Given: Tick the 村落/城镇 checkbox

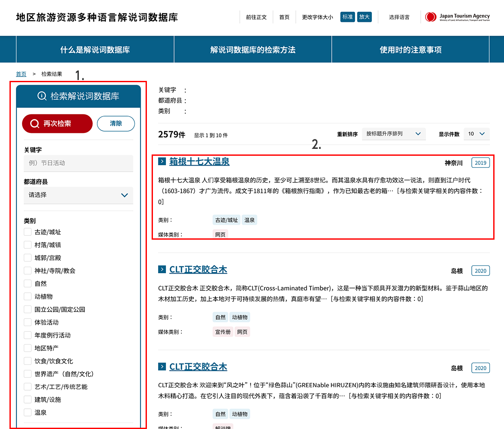Looking at the screenshot, I should point(28,245).
